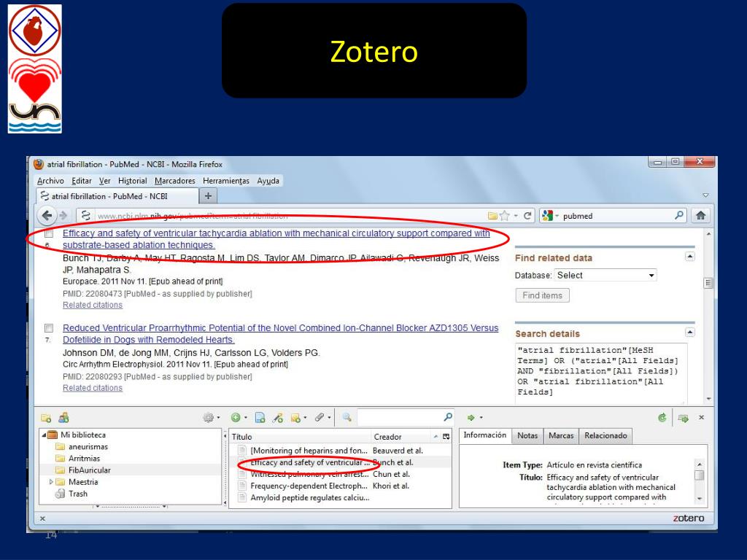Select the Información tab
This screenshot has height=560, width=747.
485,435
